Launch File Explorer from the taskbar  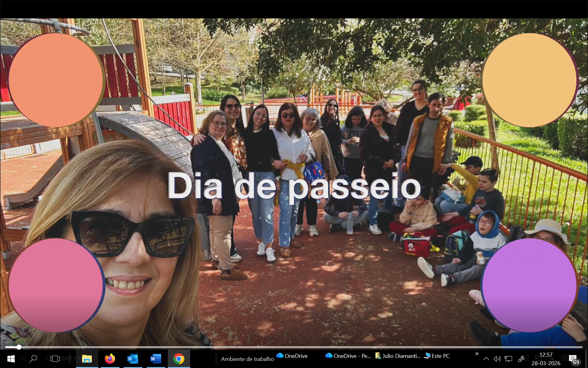[x=87, y=358]
